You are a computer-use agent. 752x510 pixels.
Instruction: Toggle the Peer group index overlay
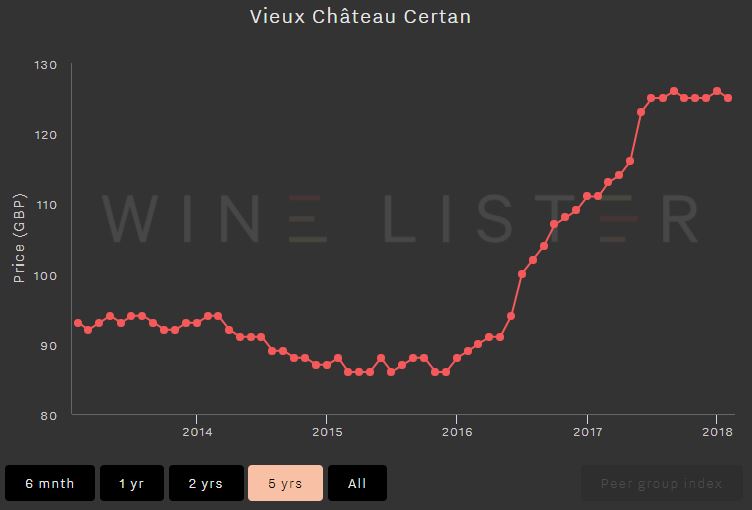661,483
